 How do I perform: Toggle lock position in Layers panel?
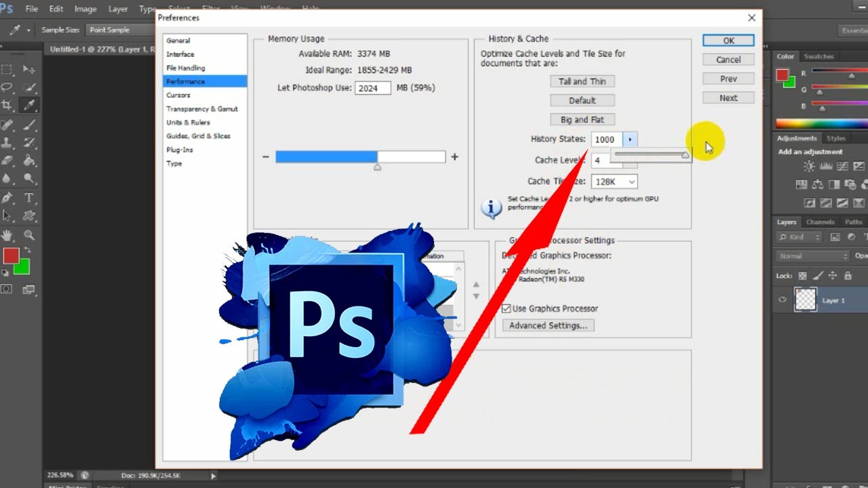coord(833,276)
